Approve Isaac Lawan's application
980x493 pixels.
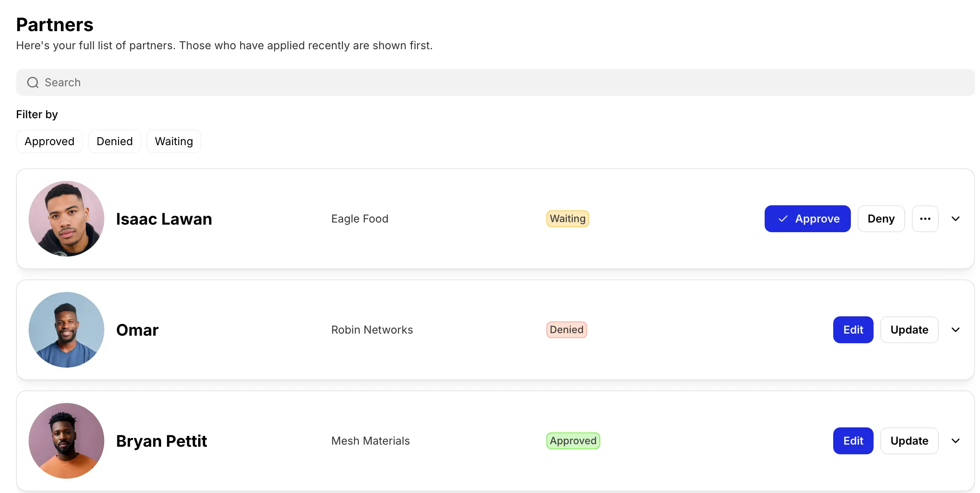(x=808, y=219)
